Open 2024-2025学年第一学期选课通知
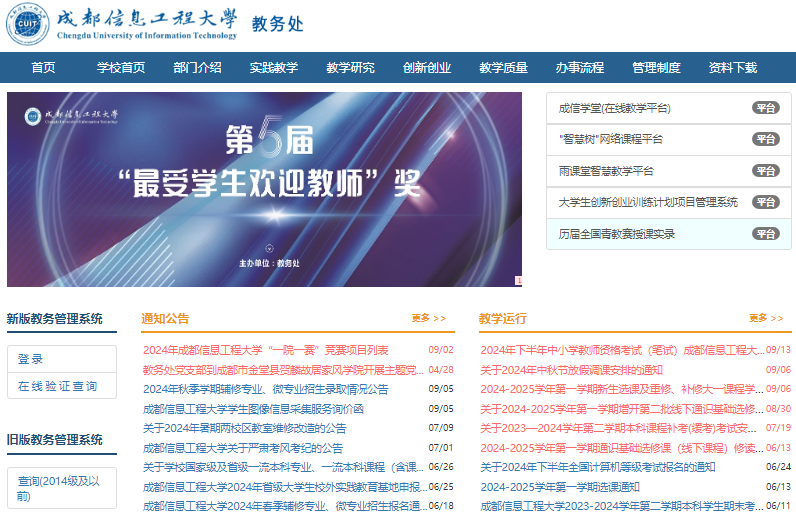796x527 pixels. point(560,487)
